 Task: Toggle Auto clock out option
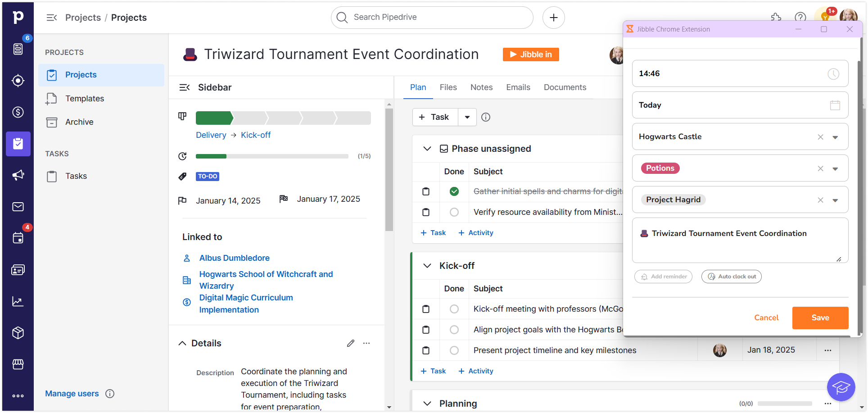coord(731,277)
